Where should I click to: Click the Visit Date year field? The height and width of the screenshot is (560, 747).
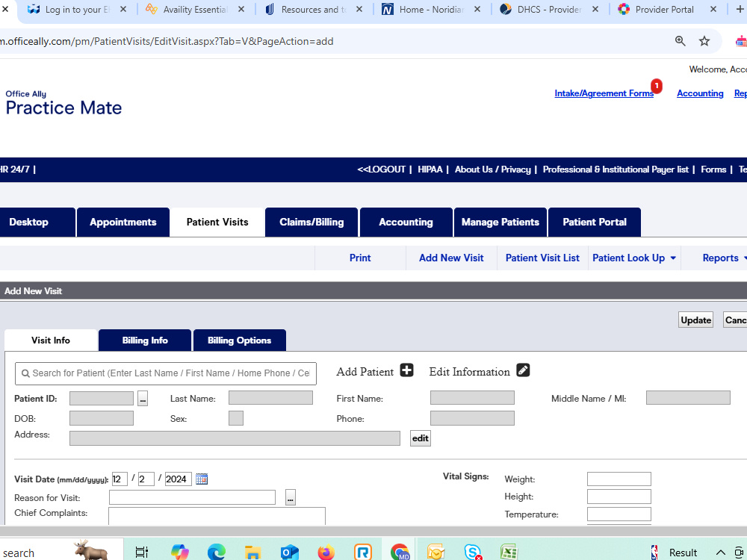pos(179,479)
